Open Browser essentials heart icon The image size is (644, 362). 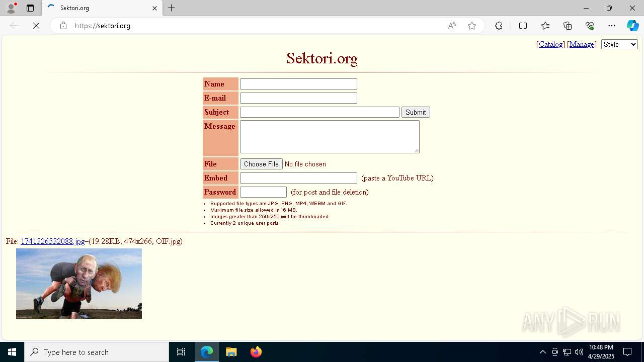point(590,26)
